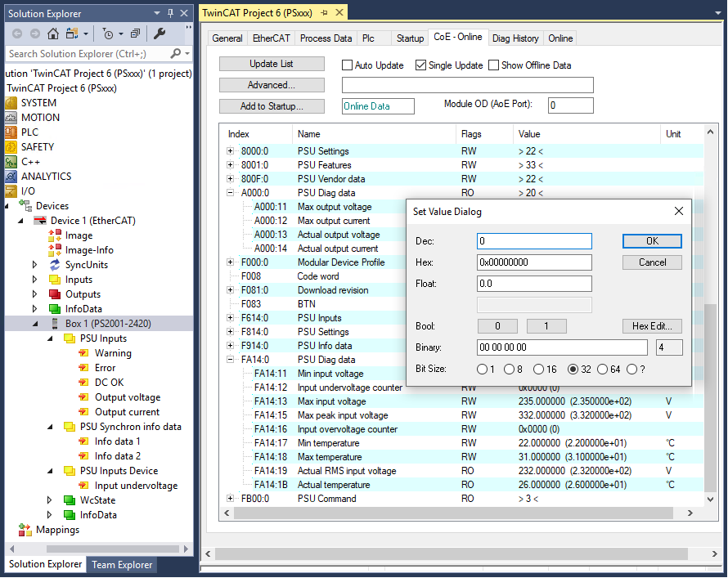Image resolution: width=728 pixels, height=578 pixels.
Task: Collapse the PSU Synchron info data node
Action: pyautogui.click(x=50, y=427)
